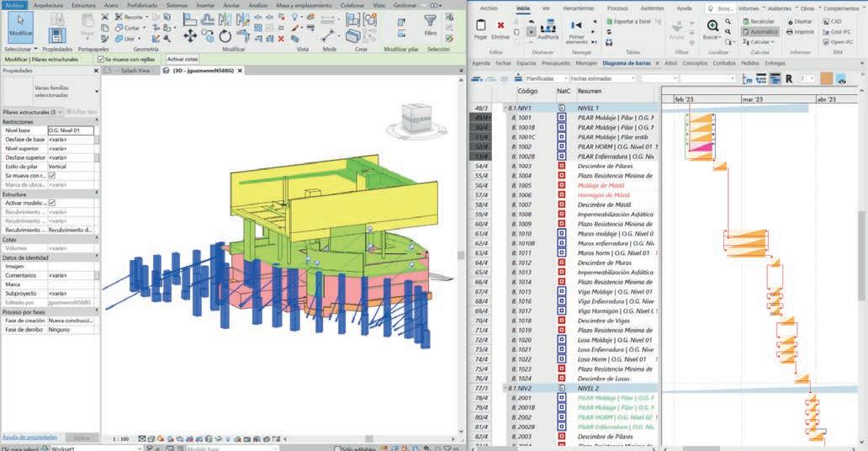Image resolution: width=868 pixels, height=451 pixels.
Task: Collapse the NIVEL 1 tree row
Action: click(x=505, y=109)
